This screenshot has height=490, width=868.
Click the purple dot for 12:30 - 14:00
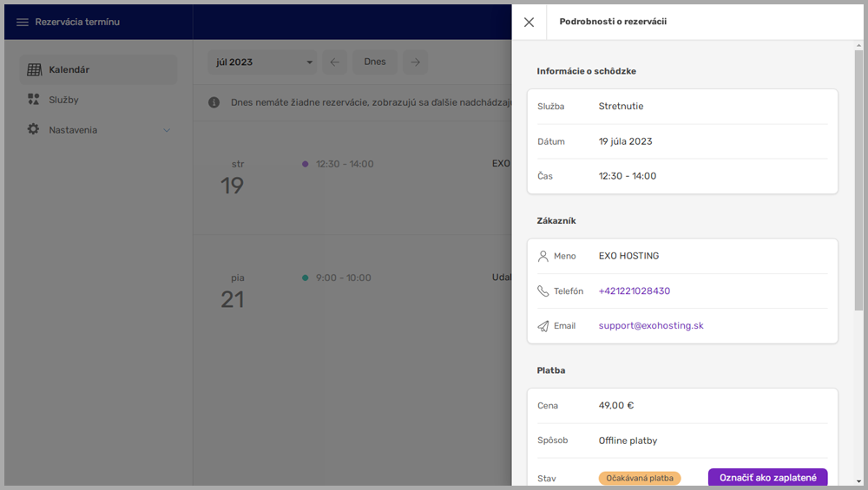[305, 164]
